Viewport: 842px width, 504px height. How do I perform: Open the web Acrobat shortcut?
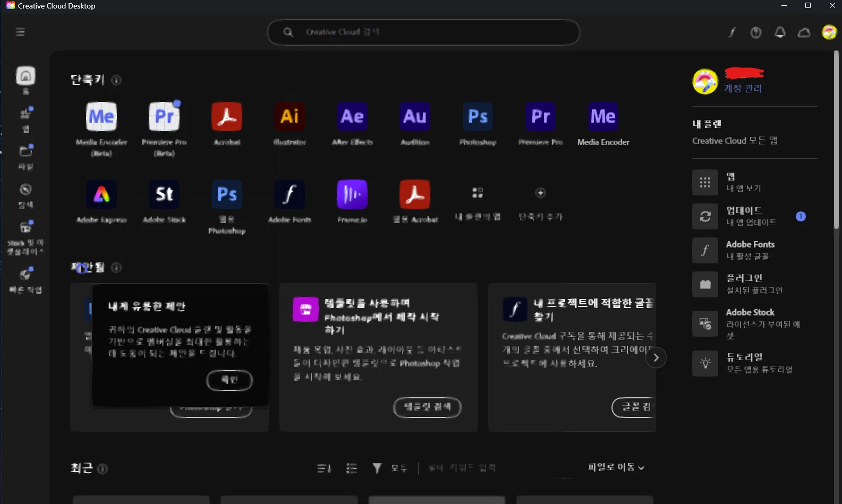[x=415, y=194]
